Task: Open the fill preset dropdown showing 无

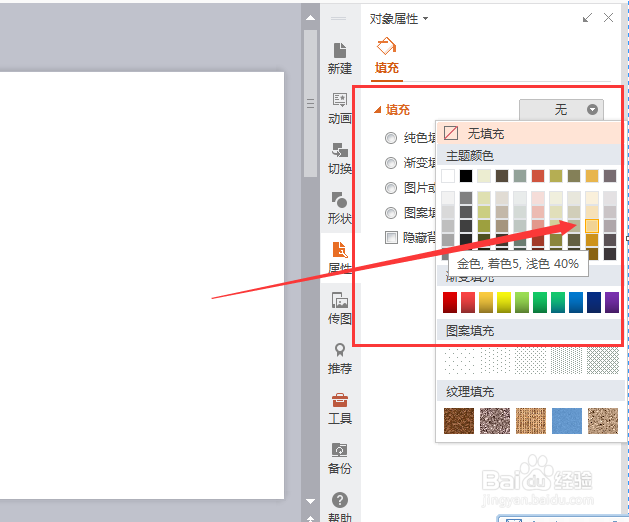Action: pyautogui.click(x=561, y=110)
